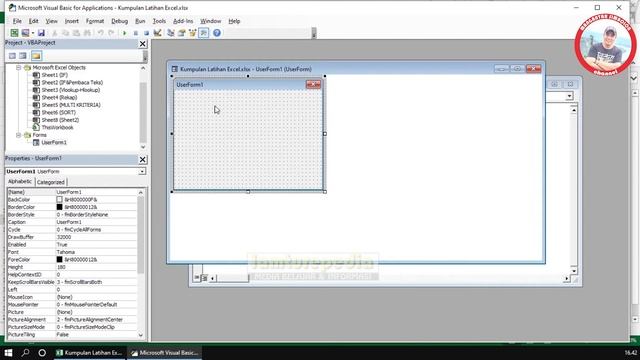Image resolution: width=640 pixels, height=360 pixels.
Task: Open the Format menu
Action: click(x=95, y=21)
